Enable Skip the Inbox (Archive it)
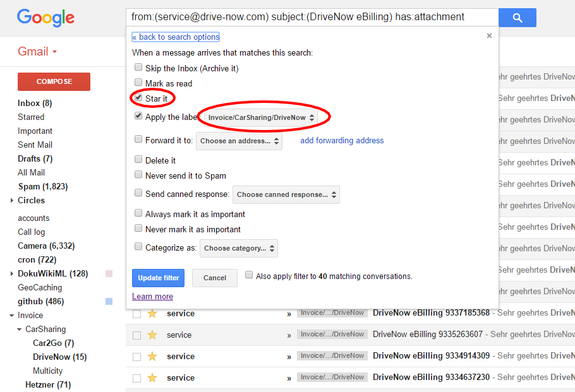 point(138,67)
